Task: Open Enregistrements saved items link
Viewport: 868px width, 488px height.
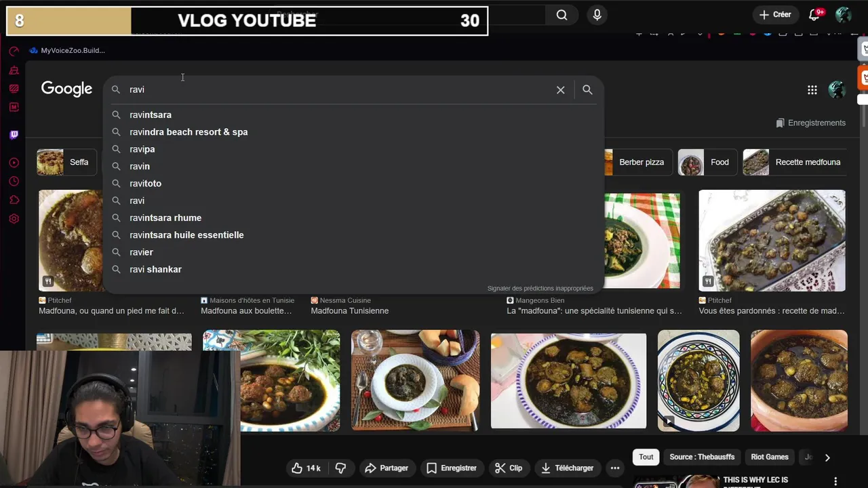Action: pyautogui.click(x=810, y=123)
